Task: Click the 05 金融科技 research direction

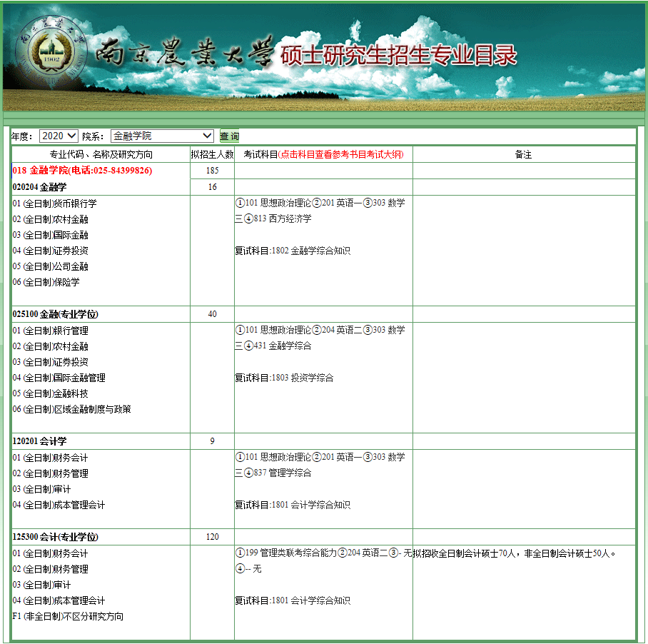Action: [x=51, y=393]
